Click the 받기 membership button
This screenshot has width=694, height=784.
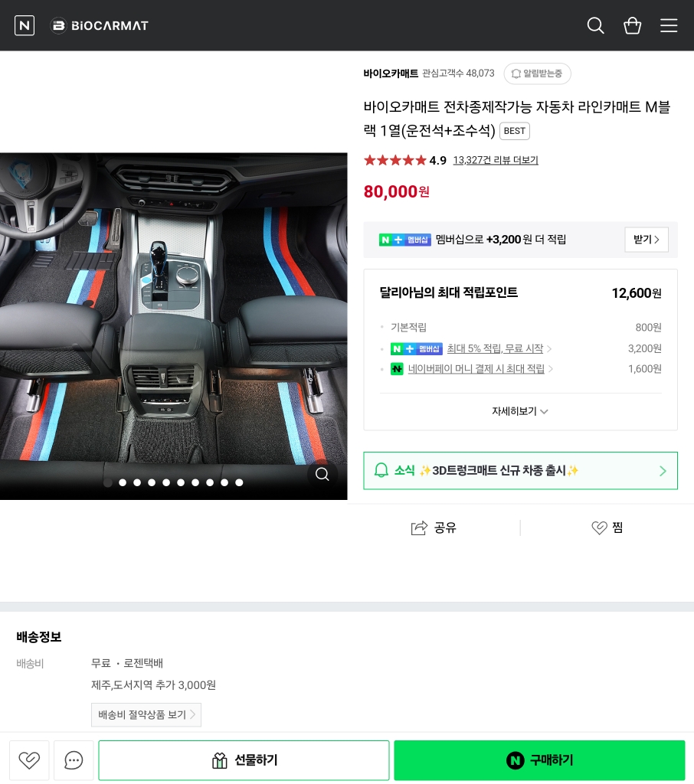tap(647, 240)
